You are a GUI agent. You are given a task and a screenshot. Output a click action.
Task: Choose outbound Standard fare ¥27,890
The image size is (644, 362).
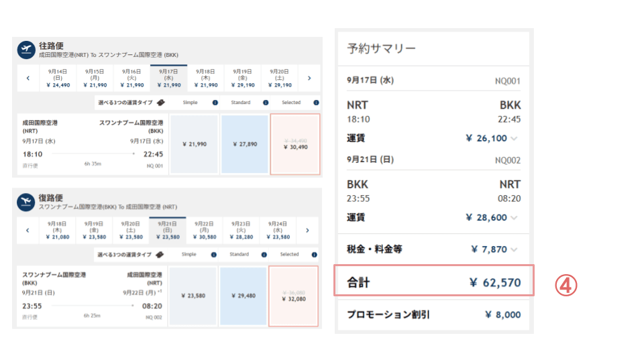pyautogui.click(x=245, y=144)
